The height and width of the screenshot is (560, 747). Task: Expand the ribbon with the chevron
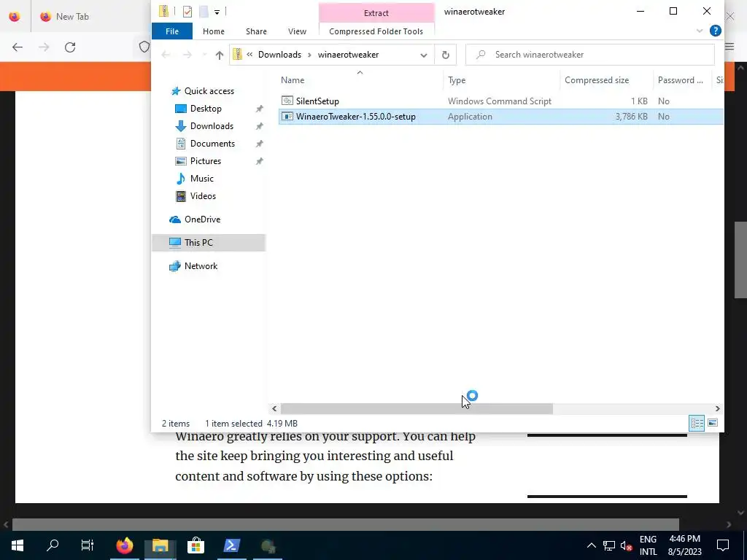coord(700,31)
